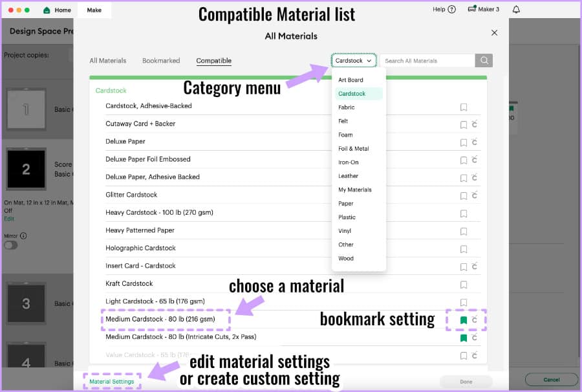Click Cricut icon beside Cutaway Card + Backer
Image resolution: width=582 pixels, height=392 pixels.
pyautogui.click(x=475, y=124)
